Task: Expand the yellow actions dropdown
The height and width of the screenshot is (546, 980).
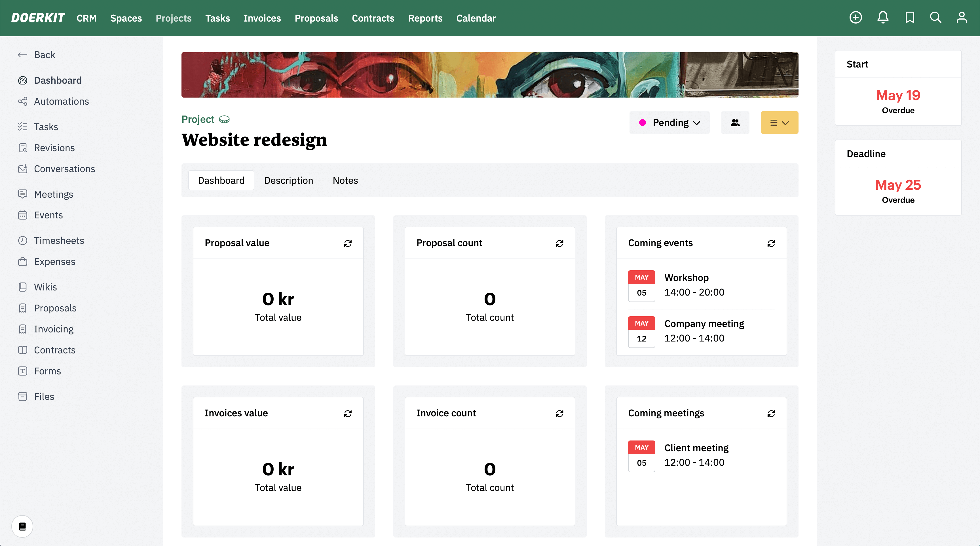Action: [779, 123]
